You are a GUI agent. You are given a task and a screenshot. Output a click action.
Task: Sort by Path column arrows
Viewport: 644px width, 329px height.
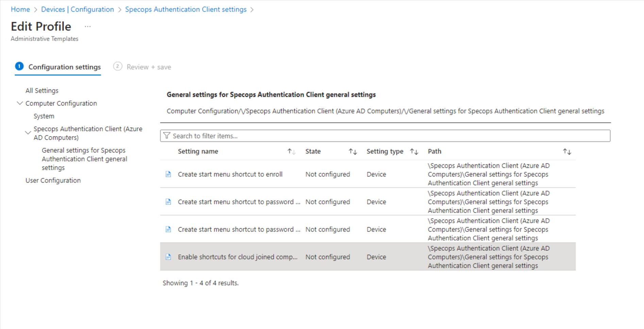click(567, 151)
